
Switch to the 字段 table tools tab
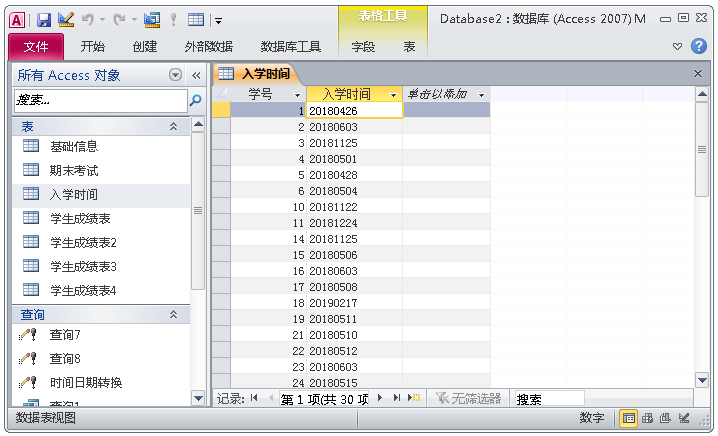[x=363, y=46]
